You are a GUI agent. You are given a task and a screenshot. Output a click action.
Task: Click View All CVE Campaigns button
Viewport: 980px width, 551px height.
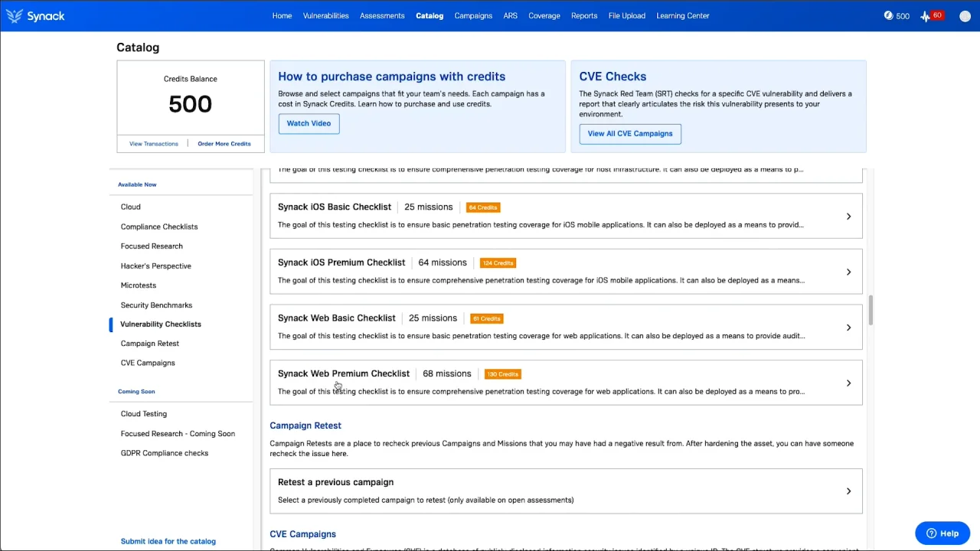[630, 133]
